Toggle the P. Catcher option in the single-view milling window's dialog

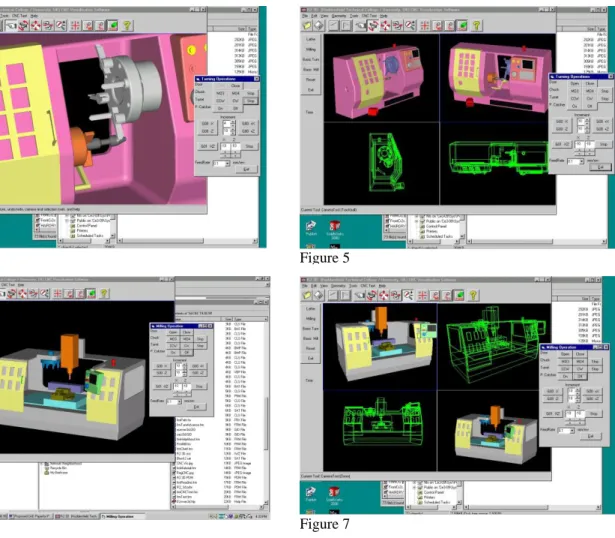(x=158, y=351)
